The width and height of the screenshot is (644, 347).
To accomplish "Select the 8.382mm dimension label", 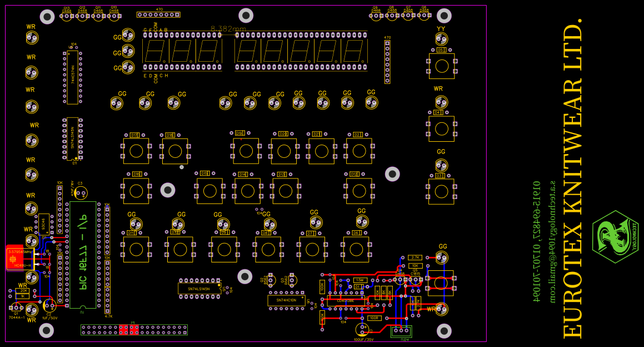I will click(x=228, y=29).
